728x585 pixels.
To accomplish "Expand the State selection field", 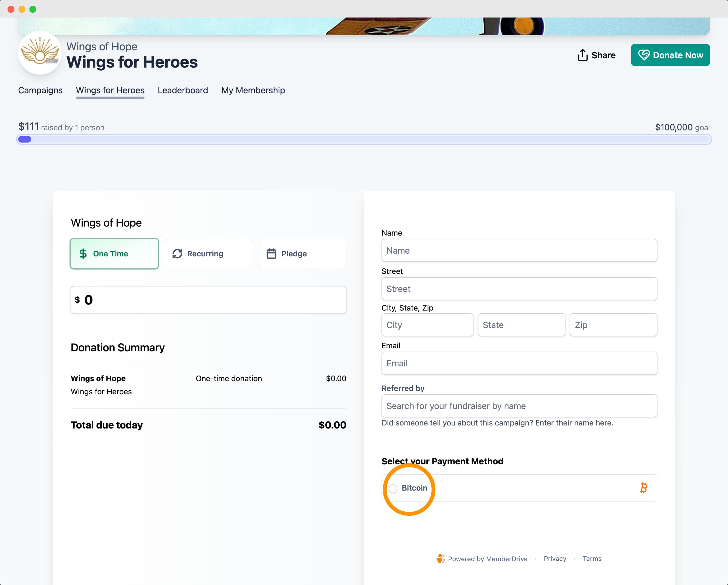I will point(521,325).
